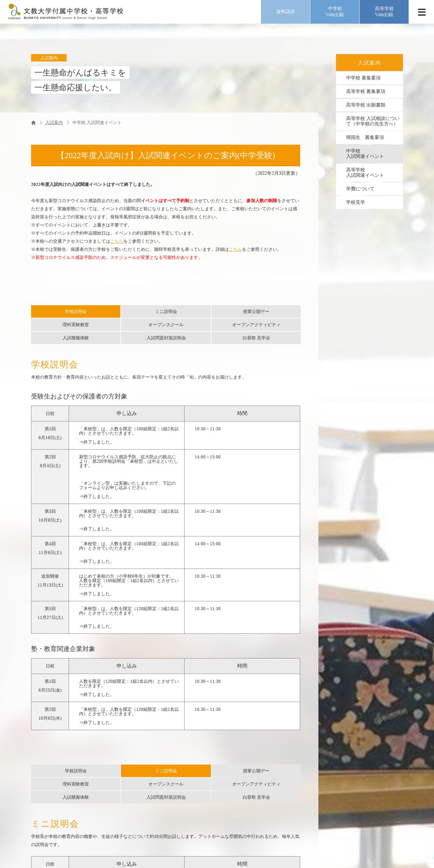Select 入試問題対策説明会 tab in first navigation grid
434x868 pixels.
(x=166, y=338)
